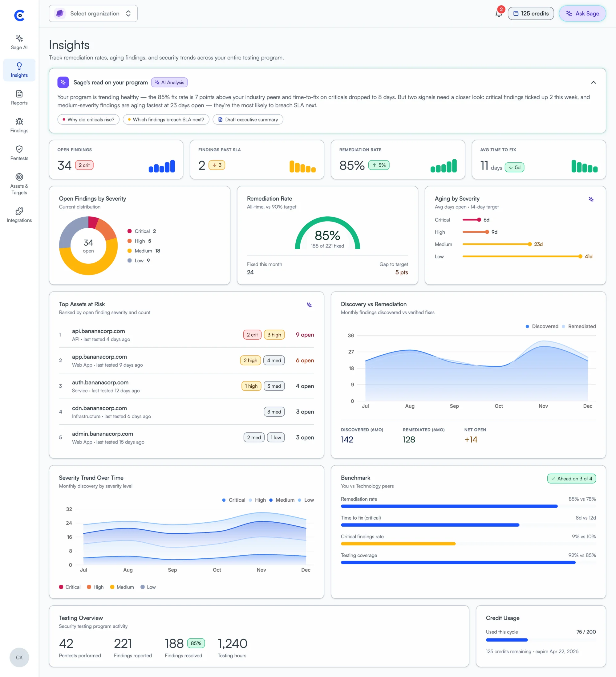This screenshot has width=616, height=677.
Task: Click the 2 crit badge in Open Findings
Action: [84, 165]
